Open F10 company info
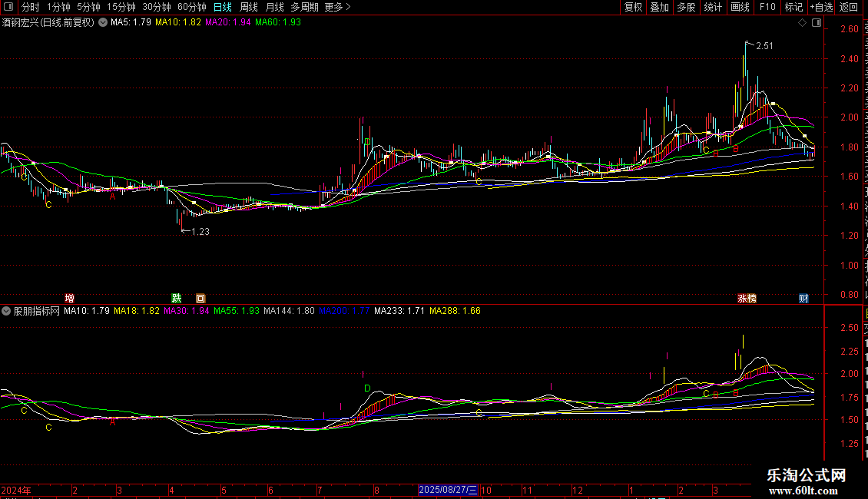Viewport: 868px width, 499px height. (x=767, y=7)
